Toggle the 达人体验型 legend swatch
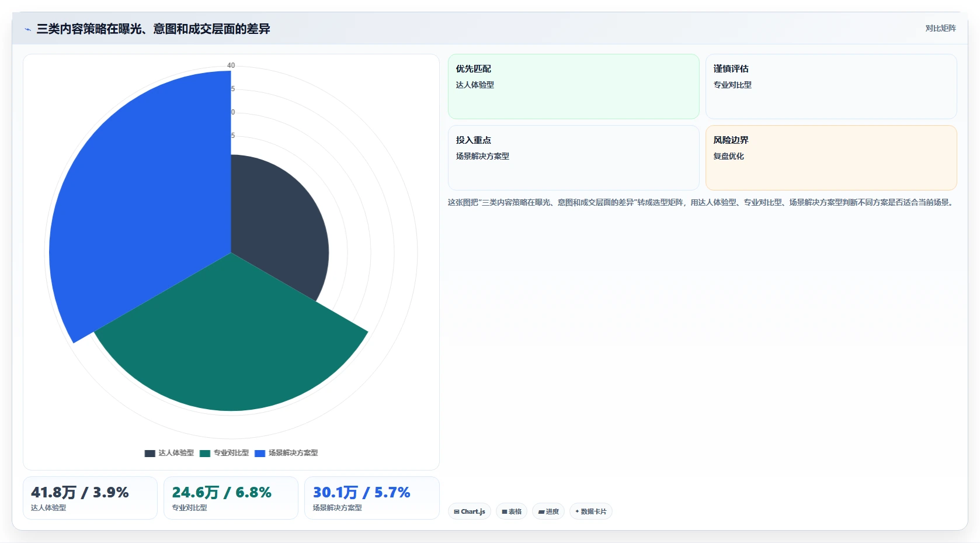Image resolution: width=980 pixels, height=543 pixels. coord(150,453)
